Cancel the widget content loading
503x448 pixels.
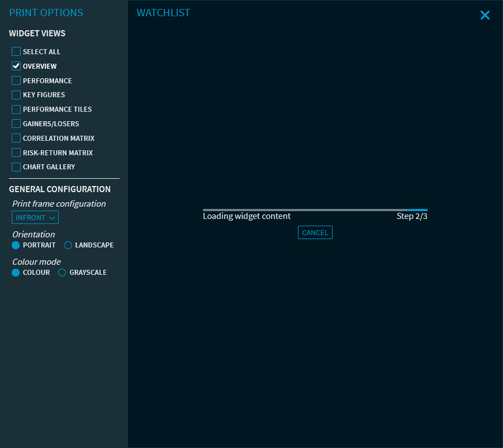pyautogui.click(x=315, y=232)
